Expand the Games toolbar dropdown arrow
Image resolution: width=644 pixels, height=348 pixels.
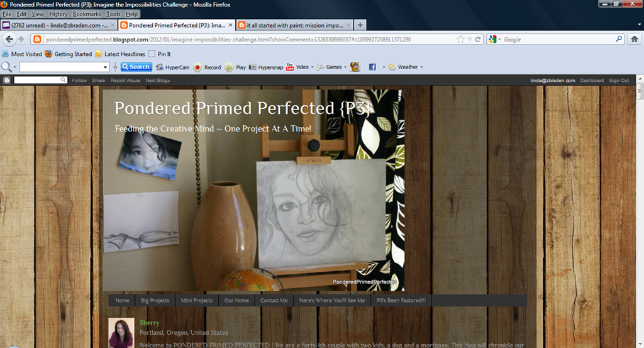[345, 67]
